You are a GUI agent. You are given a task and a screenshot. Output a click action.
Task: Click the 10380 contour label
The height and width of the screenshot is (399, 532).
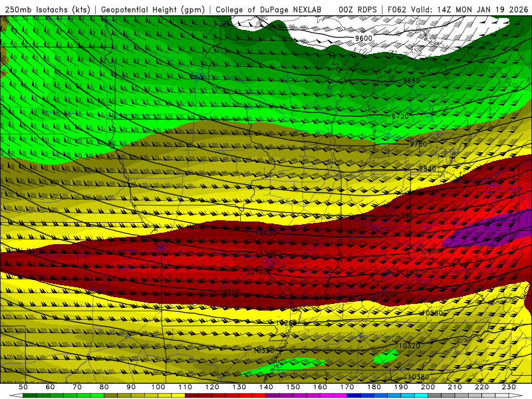coord(418,377)
